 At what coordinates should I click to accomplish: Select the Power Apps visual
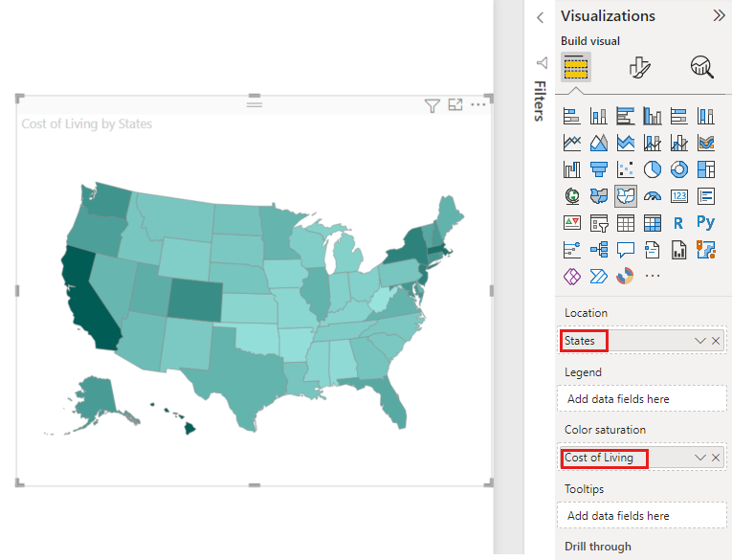click(x=572, y=277)
